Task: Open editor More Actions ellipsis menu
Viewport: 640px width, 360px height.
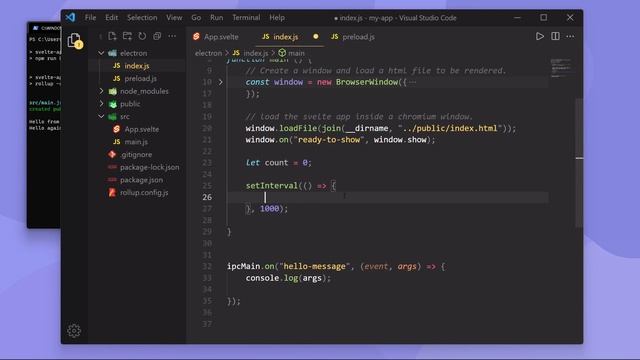Action: (x=570, y=36)
